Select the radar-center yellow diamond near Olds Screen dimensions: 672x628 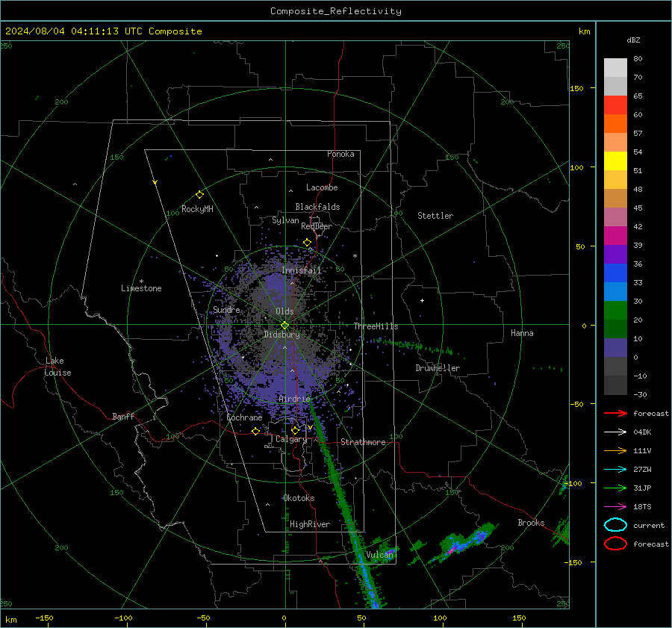[284, 326]
